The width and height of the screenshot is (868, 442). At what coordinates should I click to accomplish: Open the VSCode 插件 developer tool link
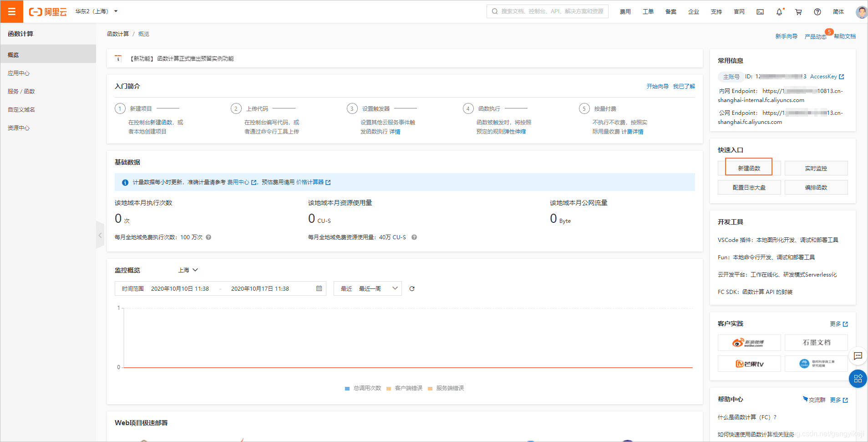pyautogui.click(x=778, y=240)
